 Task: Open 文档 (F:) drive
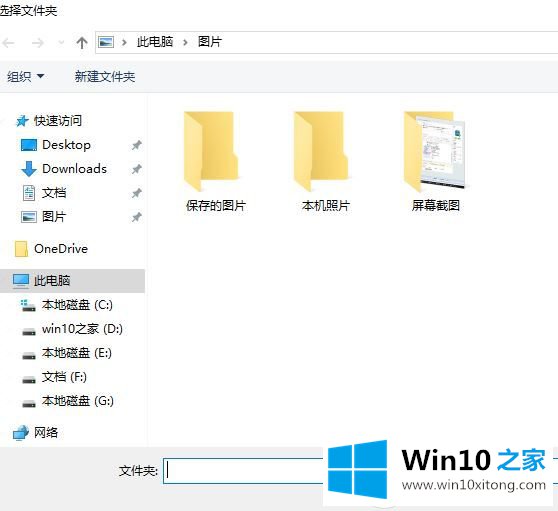tap(64, 377)
